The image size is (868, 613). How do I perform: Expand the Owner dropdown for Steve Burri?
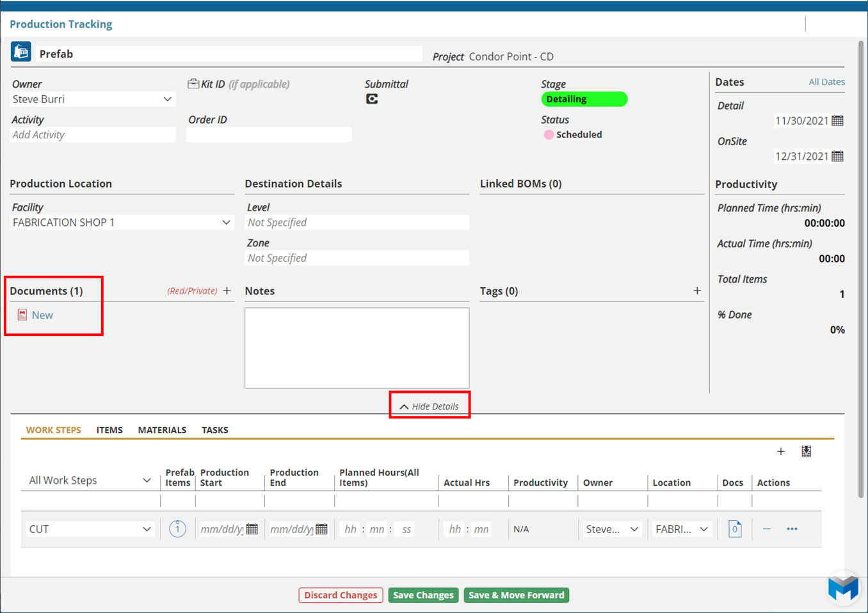pyautogui.click(x=167, y=99)
